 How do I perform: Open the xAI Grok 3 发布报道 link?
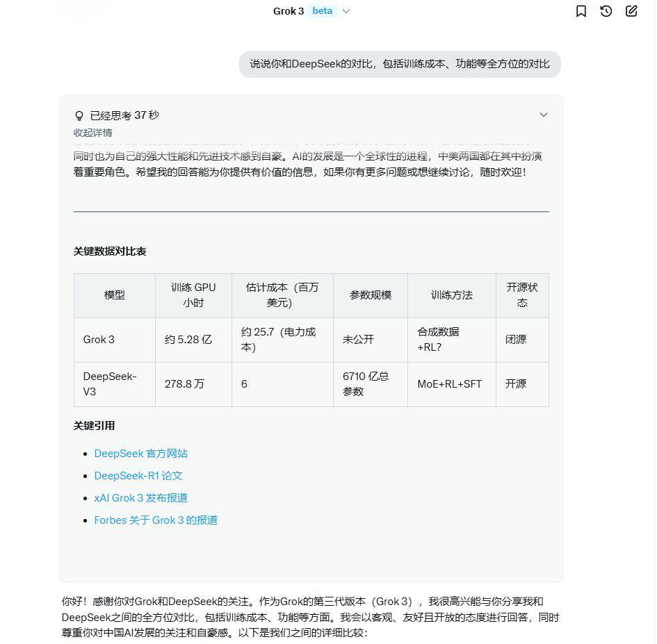pos(140,498)
